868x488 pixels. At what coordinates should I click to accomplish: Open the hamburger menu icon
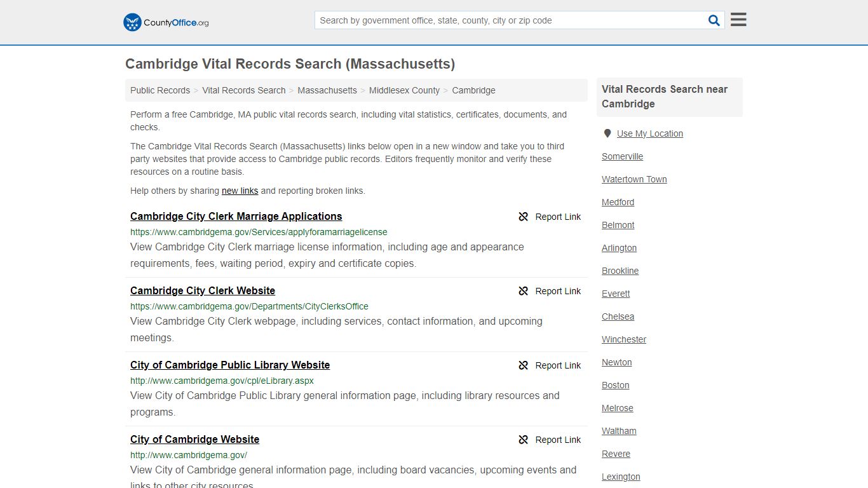coord(738,20)
